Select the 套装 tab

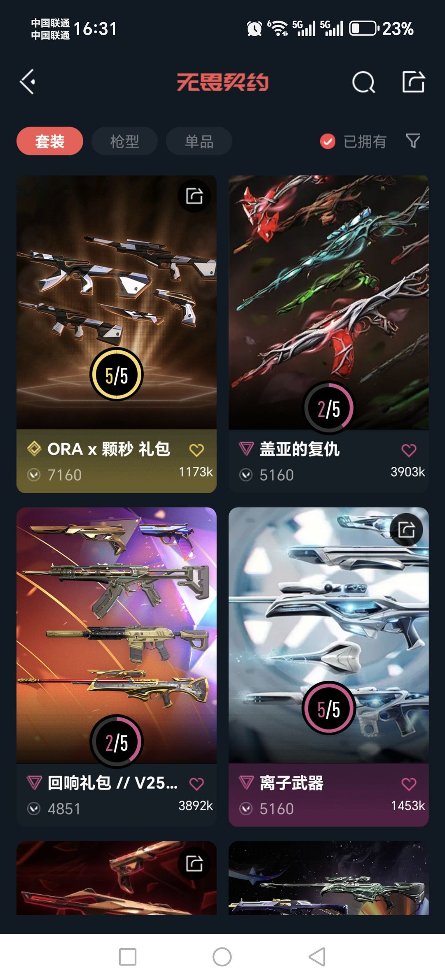[50, 141]
